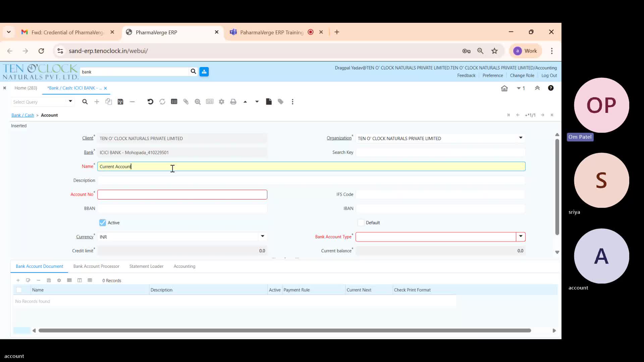This screenshot has height=362, width=644.
Task: Open the Currency dropdown
Action: coord(262,237)
